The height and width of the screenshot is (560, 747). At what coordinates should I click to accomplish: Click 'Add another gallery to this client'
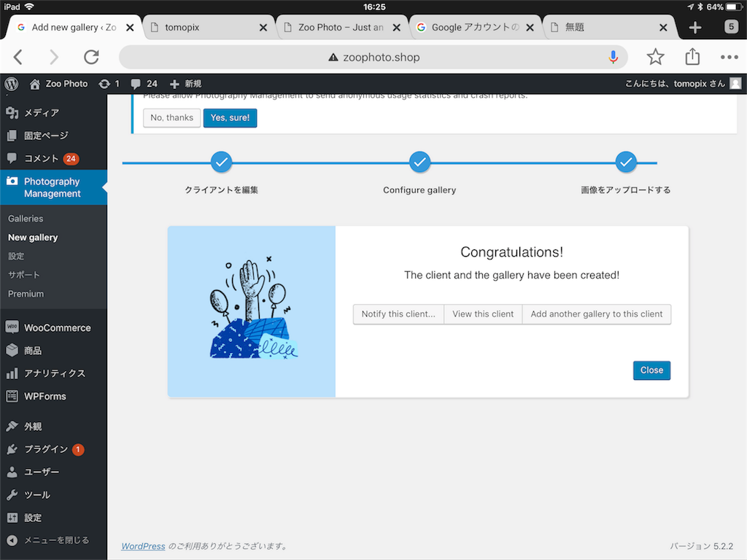pos(597,314)
